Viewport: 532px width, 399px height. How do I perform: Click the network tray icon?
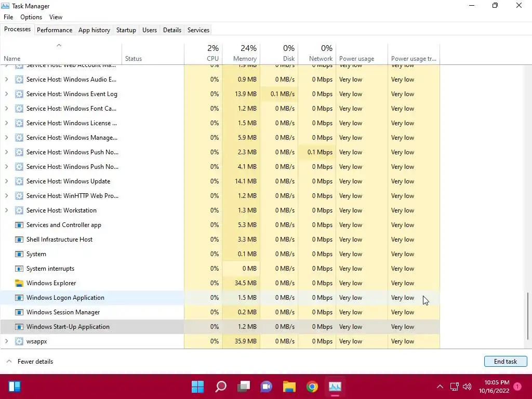(454, 387)
